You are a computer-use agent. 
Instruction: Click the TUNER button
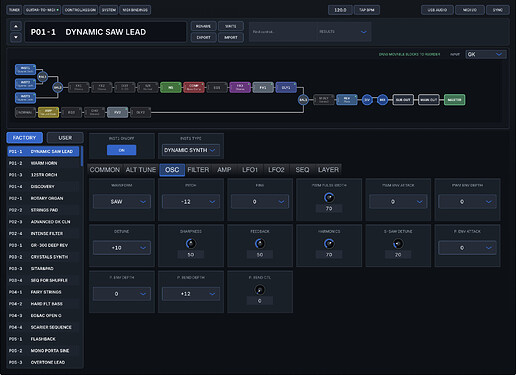14,10
